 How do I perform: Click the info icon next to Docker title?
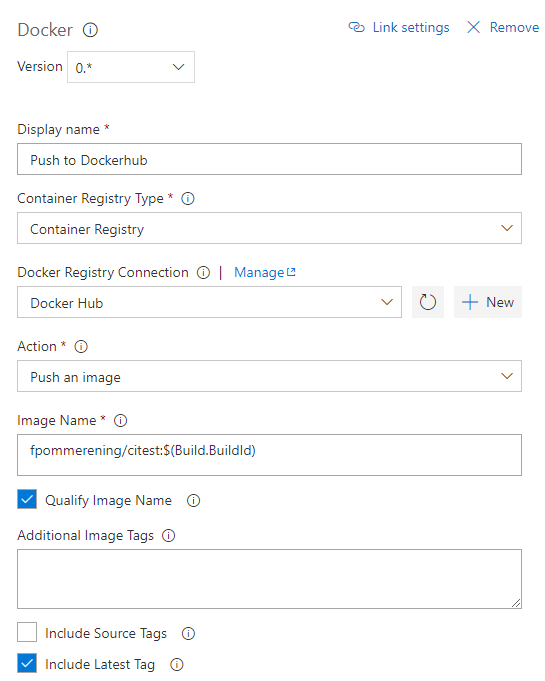point(90,30)
